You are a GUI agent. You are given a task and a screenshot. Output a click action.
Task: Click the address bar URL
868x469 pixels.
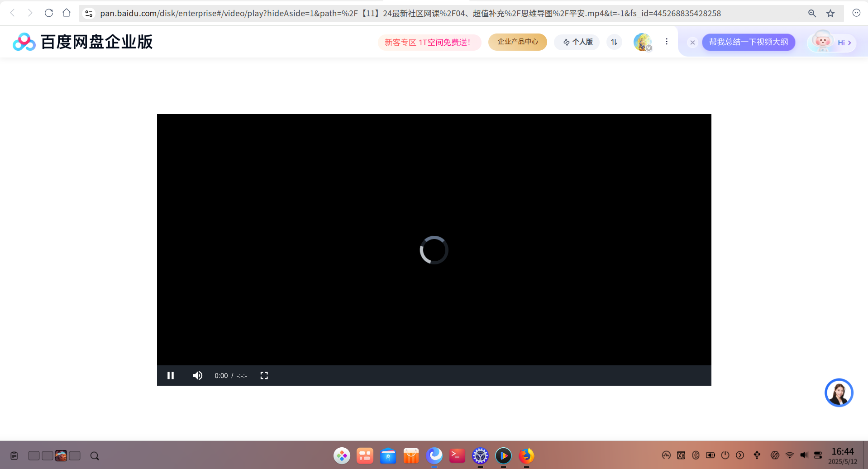pos(410,14)
